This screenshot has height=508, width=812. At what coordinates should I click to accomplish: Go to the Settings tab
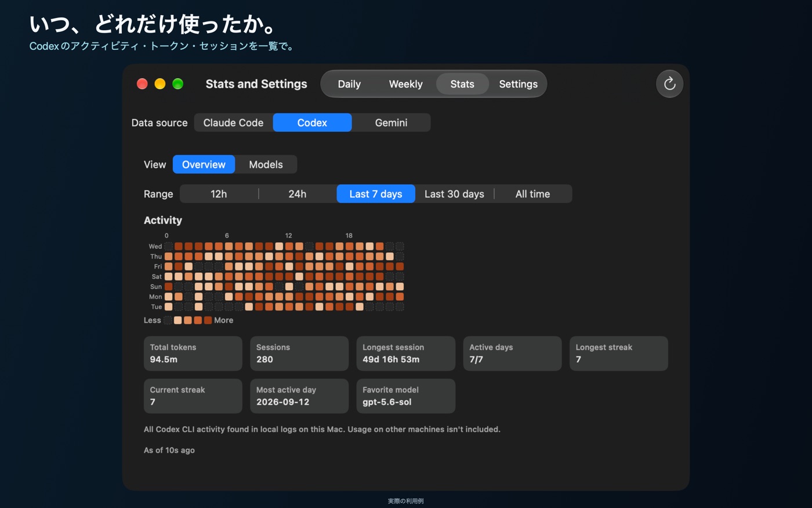(x=518, y=84)
